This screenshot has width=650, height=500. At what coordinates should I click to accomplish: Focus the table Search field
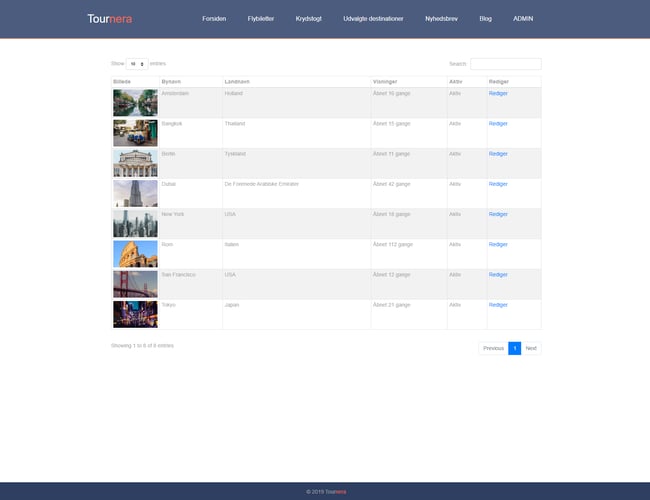click(x=505, y=63)
